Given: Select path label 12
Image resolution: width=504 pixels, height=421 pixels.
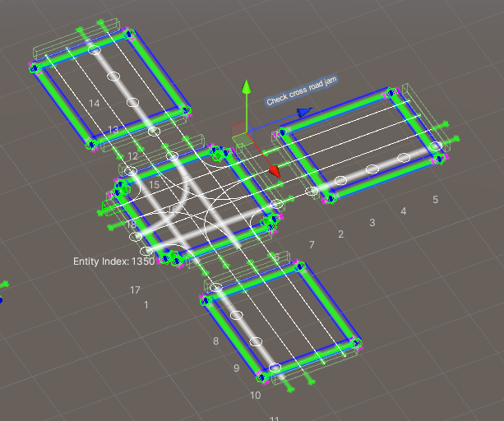Looking at the screenshot, I should [132, 156].
